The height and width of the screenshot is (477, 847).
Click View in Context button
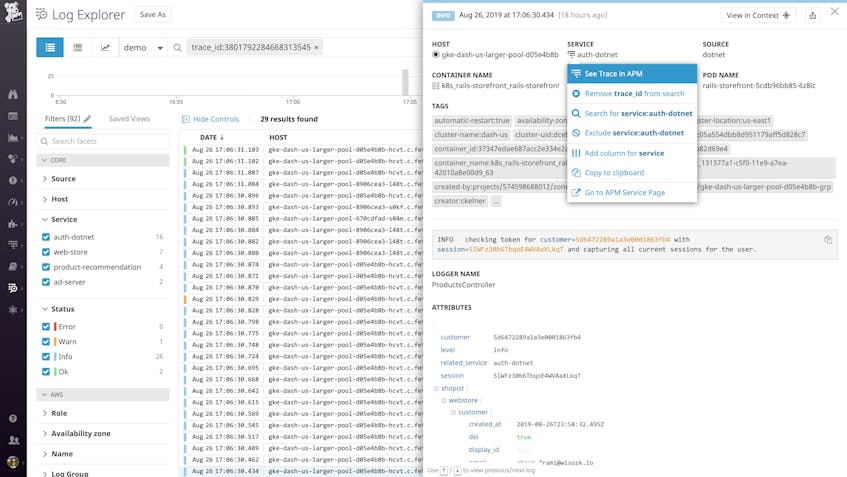coord(758,15)
